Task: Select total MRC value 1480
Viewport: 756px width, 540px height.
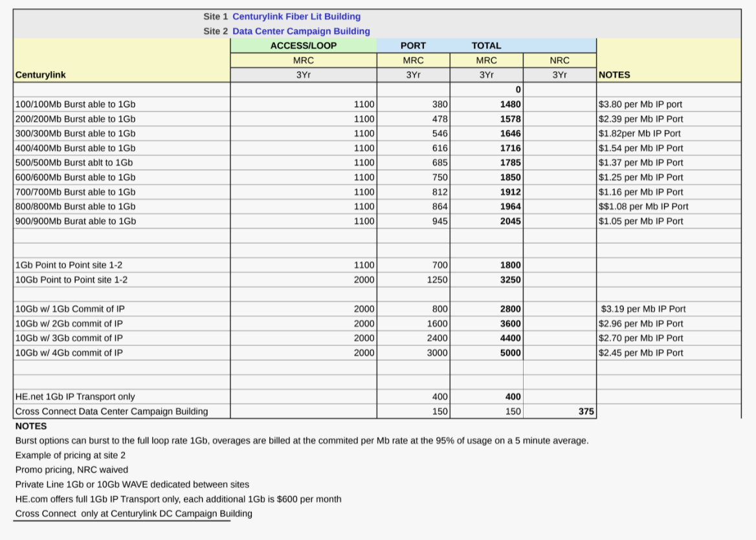Action: 510,104
